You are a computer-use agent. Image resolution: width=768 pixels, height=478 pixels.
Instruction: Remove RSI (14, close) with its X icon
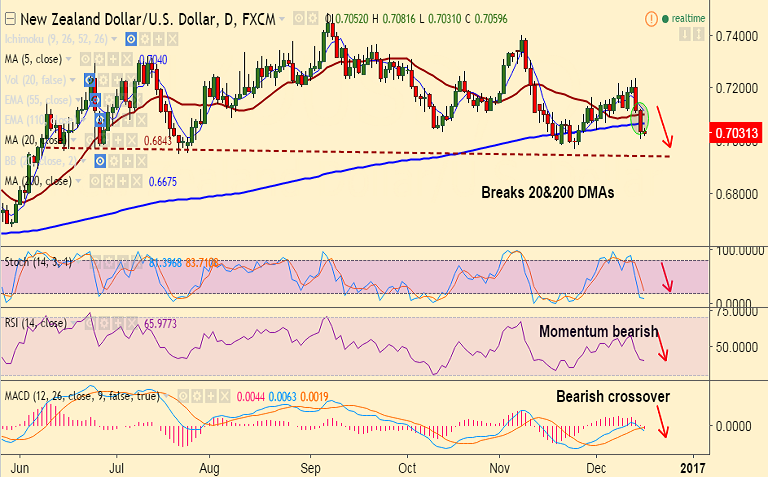tap(131, 323)
